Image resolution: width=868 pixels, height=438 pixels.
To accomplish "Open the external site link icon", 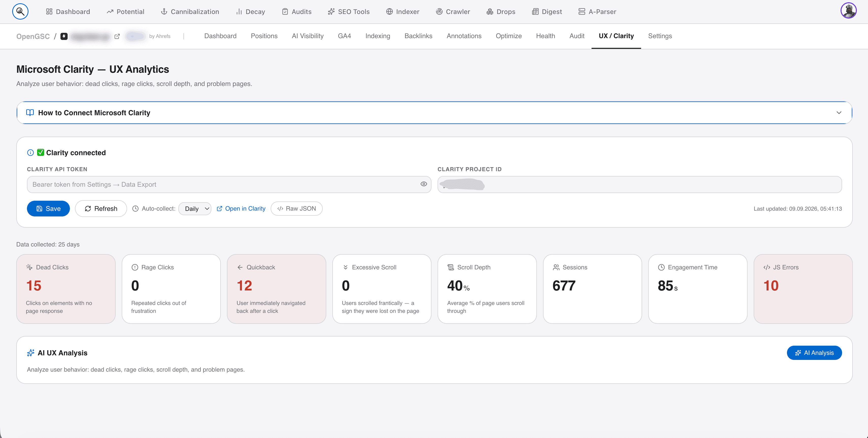I will pyautogui.click(x=117, y=36).
